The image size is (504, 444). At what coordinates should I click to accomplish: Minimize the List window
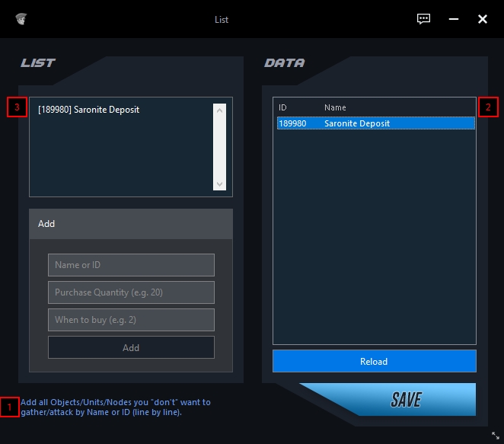(x=454, y=19)
